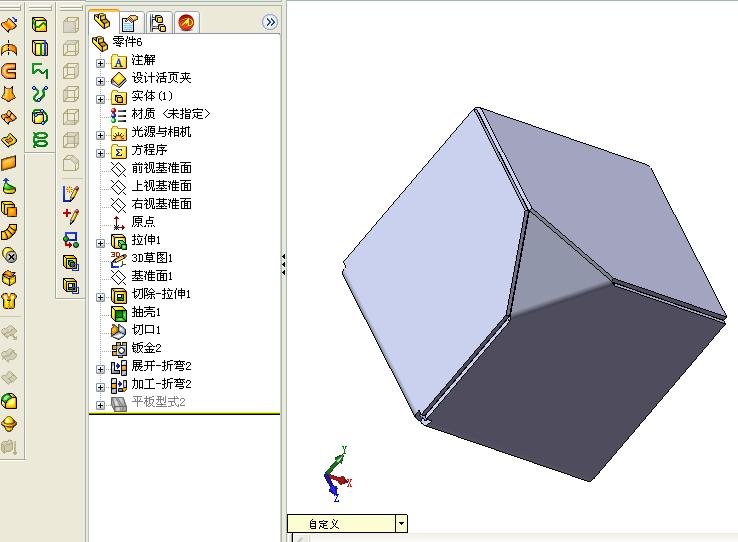The height and width of the screenshot is (542, 738).
Task: Select the 上视基准面 plane
Action: [151, 186]
